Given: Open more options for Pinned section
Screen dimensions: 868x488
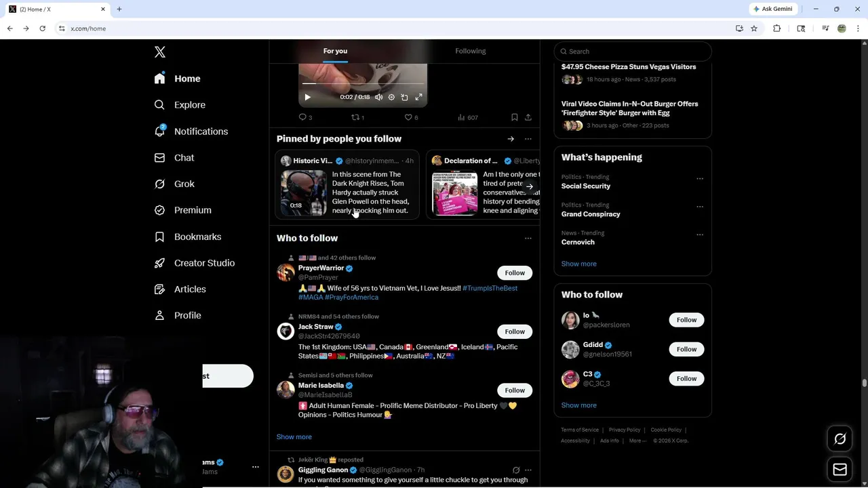Looking at the screenshot, I should [528, 139].
